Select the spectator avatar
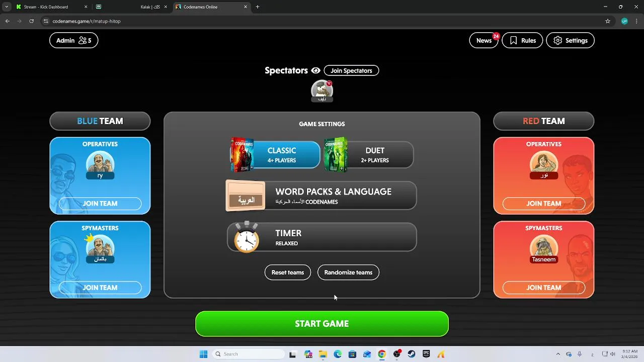 [x=322, y=90]
